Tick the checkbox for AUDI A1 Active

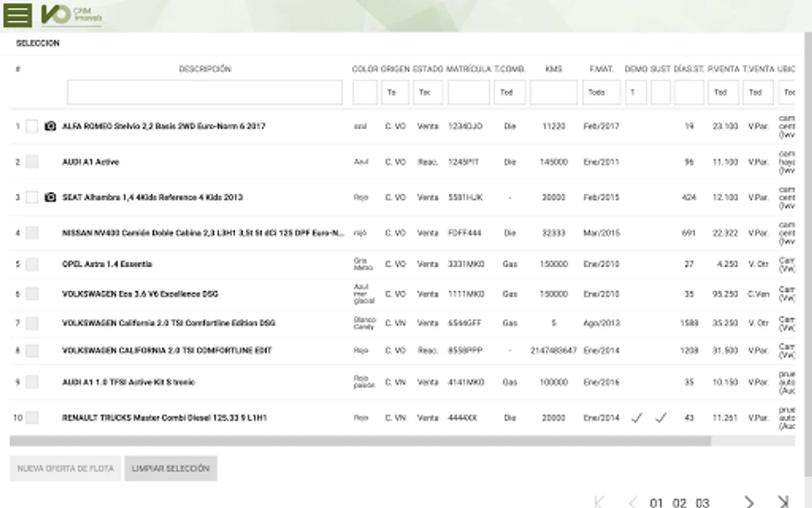tap(32, 162)
